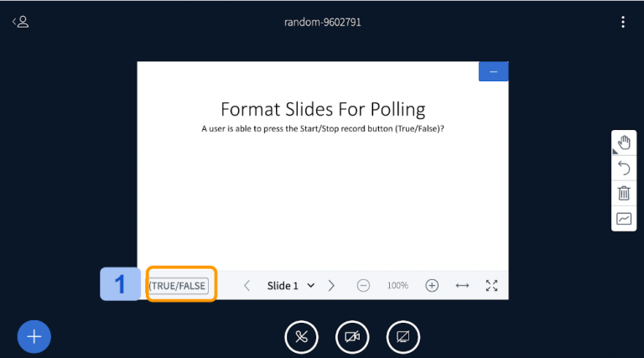Open the blue plus actions menu
Screen dimensions: 644x358
tap(34, 336)
